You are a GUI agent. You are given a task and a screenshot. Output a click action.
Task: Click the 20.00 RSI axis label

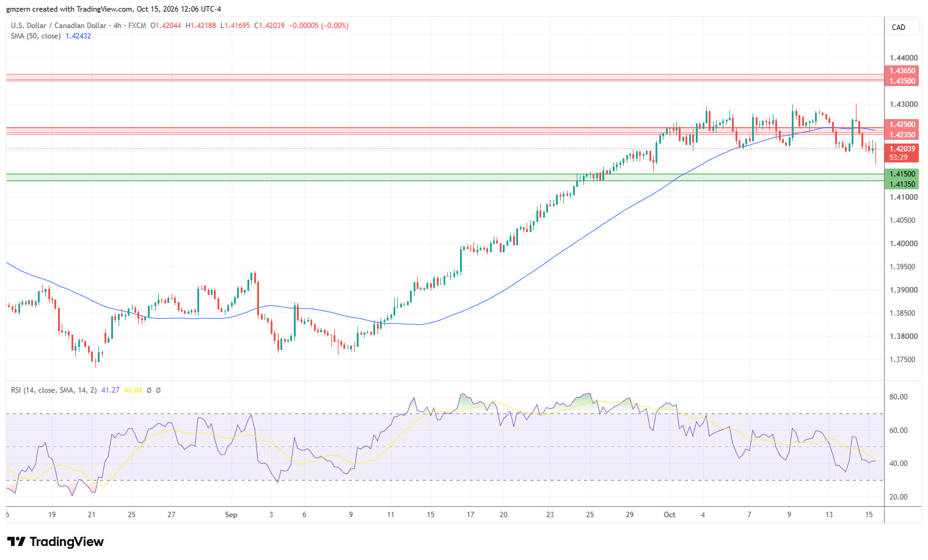point(898,497)
